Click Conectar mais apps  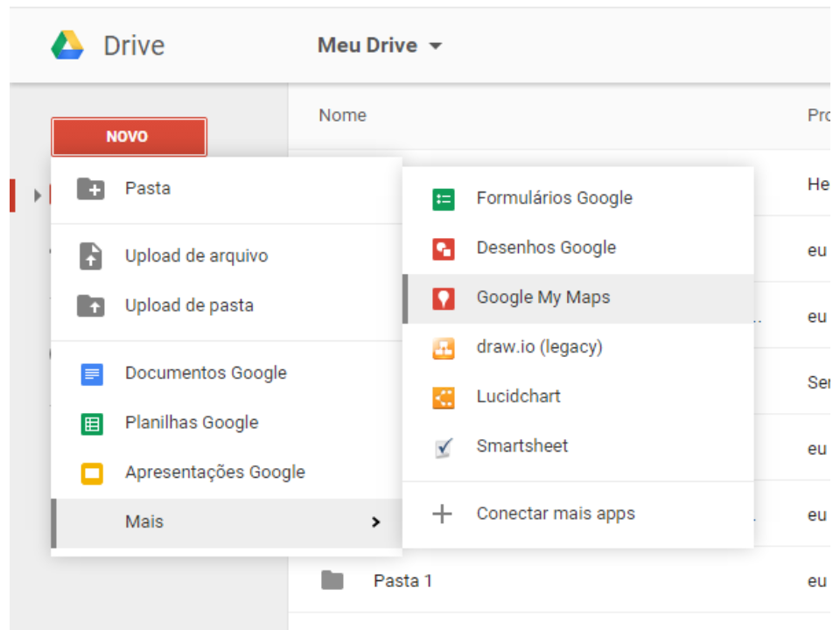tap(556, 514)
